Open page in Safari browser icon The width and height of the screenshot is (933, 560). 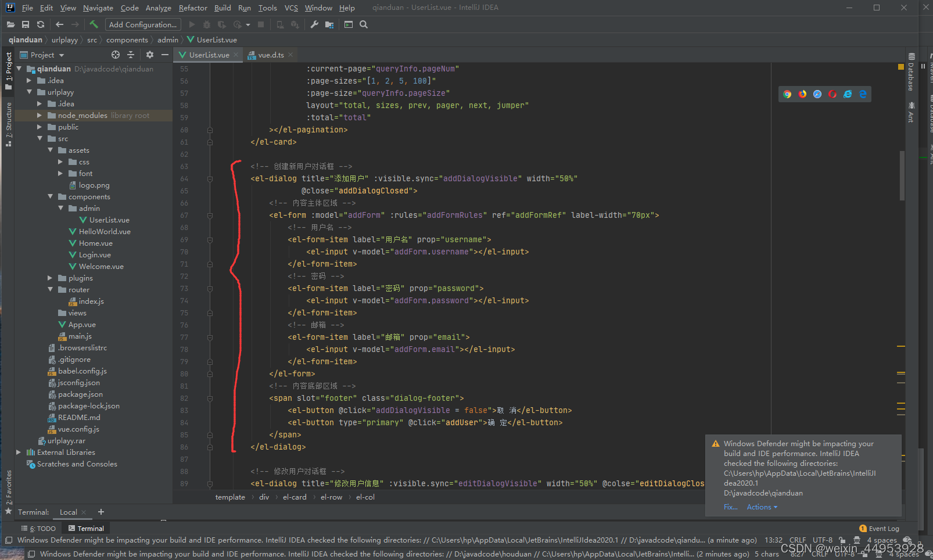pos(817,94)
